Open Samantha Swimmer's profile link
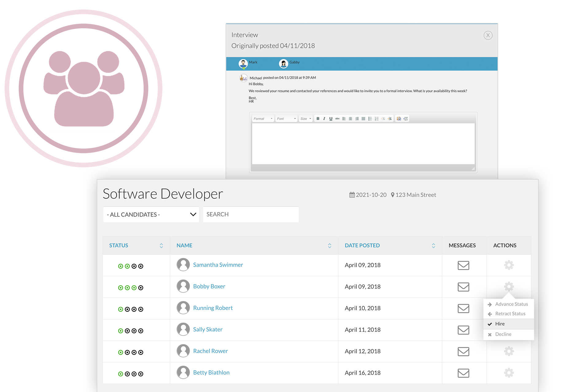 218,265
